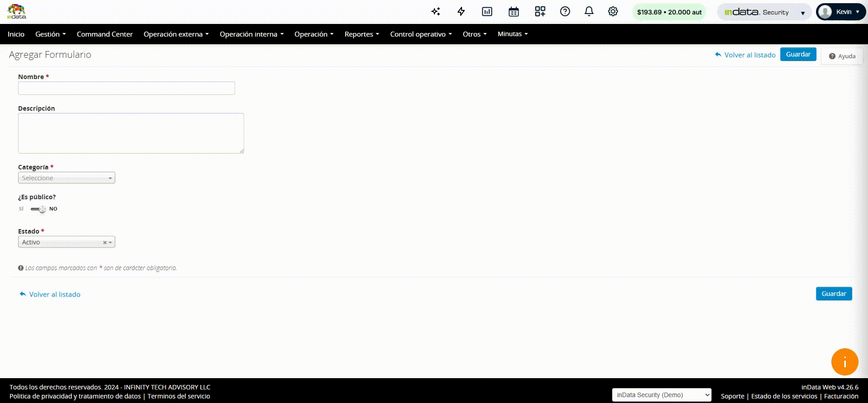
Task: Clear the Activo selection in Estado
Action: [104, 243]
